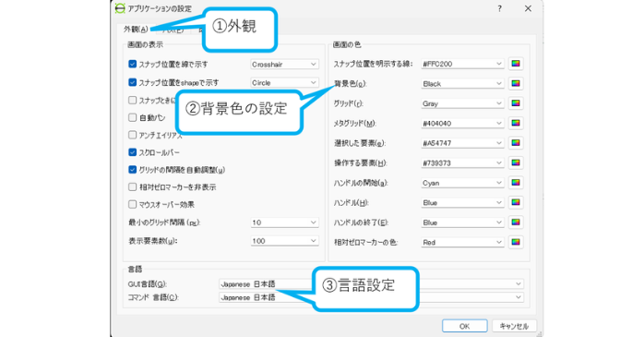The height and width of the screenshot is (337, 644).
Task: Open color picker for 選択した要素
Action: coord(516,143)
